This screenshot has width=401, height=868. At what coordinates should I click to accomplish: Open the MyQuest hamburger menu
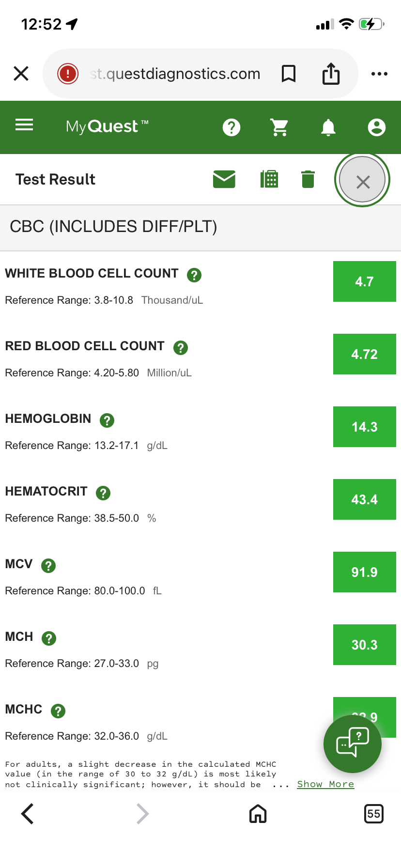click(x=24, y=125)
